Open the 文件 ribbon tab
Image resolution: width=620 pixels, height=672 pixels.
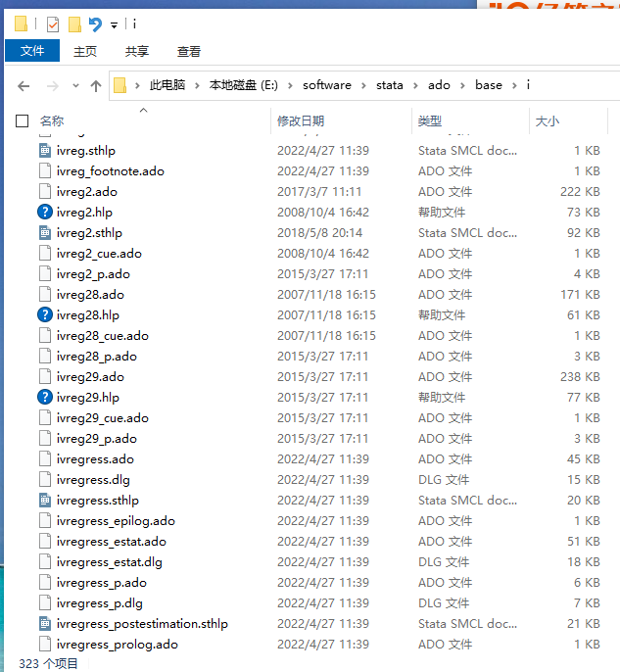[32, 51]
